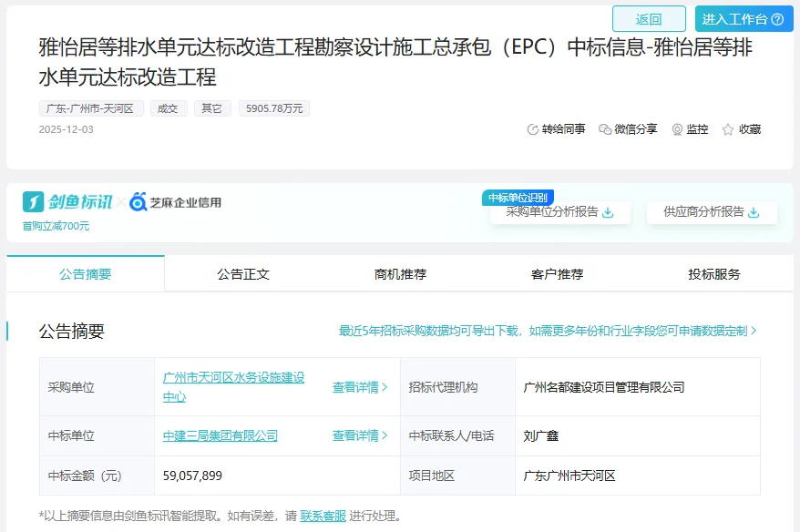800x532 pixels.
Task: Click the 收藏 star icon
Action: click(x=728, y=129)
